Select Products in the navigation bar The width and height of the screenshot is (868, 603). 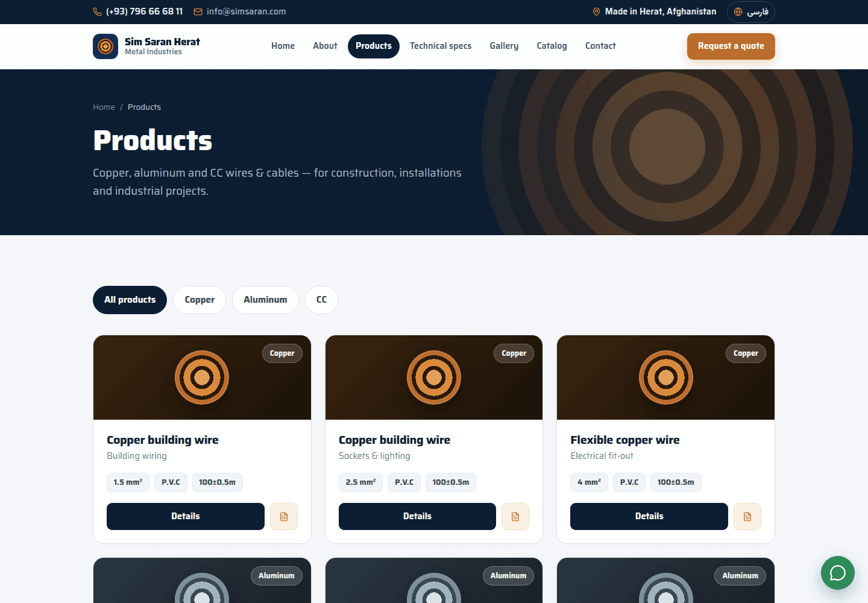click(374, 46)
